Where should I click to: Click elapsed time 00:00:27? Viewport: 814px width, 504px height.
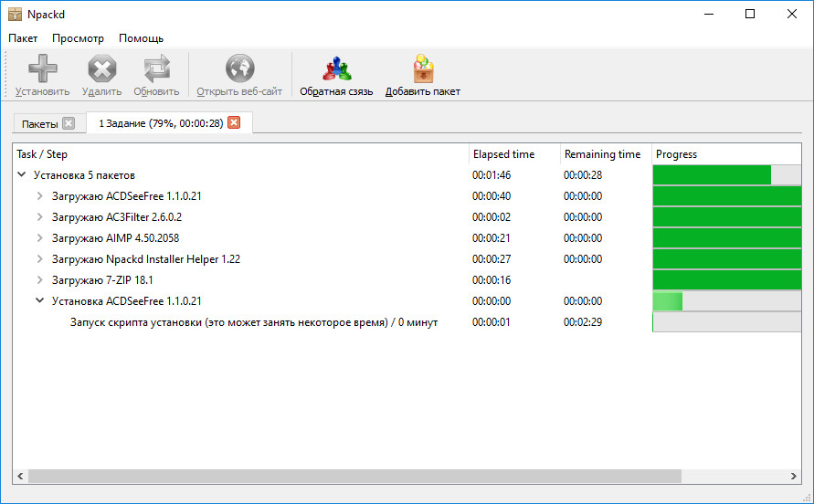pos(492,259)
